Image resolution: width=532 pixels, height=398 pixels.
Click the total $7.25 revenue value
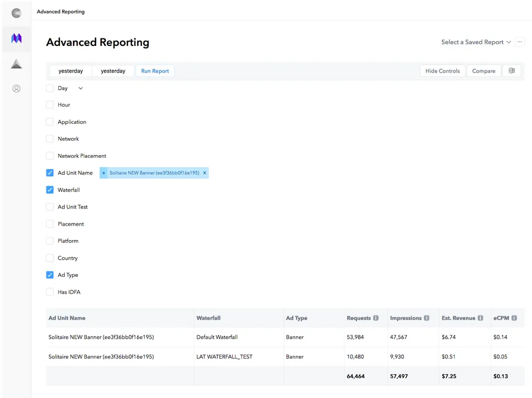[449, 376]
